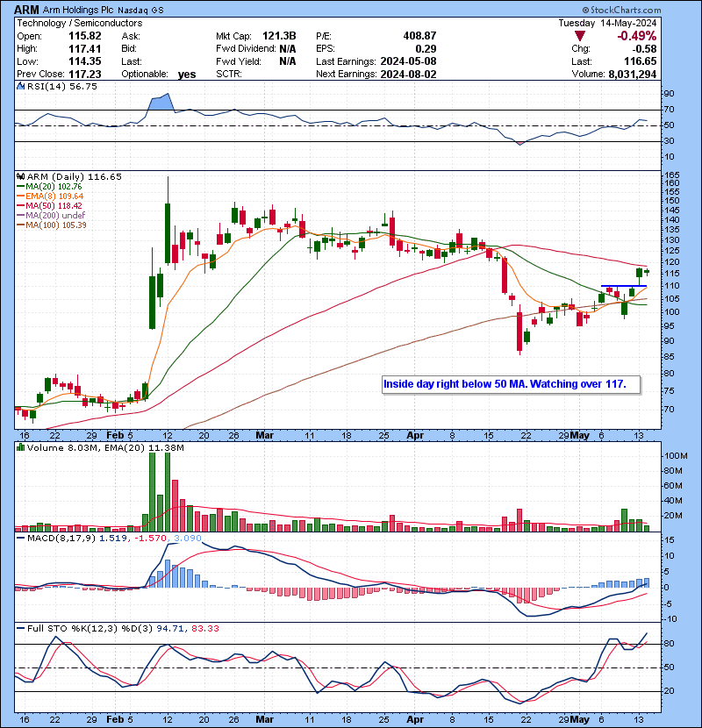Image resolution: width=702 pixels, height=728 pixels.
Task: Click Last Earnings date 2024-05-08
Action: tap(408, 61)
